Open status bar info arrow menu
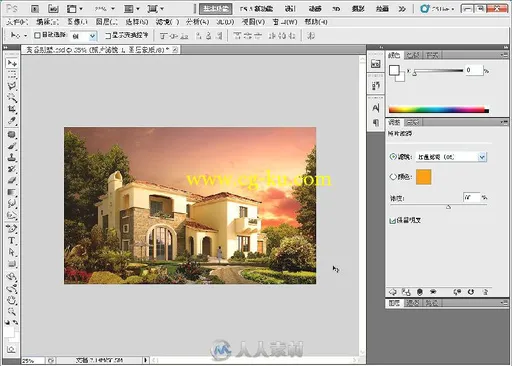The height and width of the screenshot is (366, 512). pos(146,360)
